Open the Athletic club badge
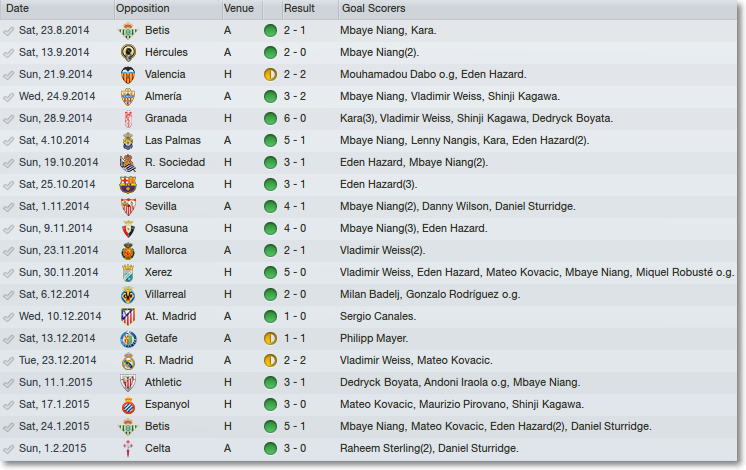This screenshot has width=746, height=470. tap(128, 383)
